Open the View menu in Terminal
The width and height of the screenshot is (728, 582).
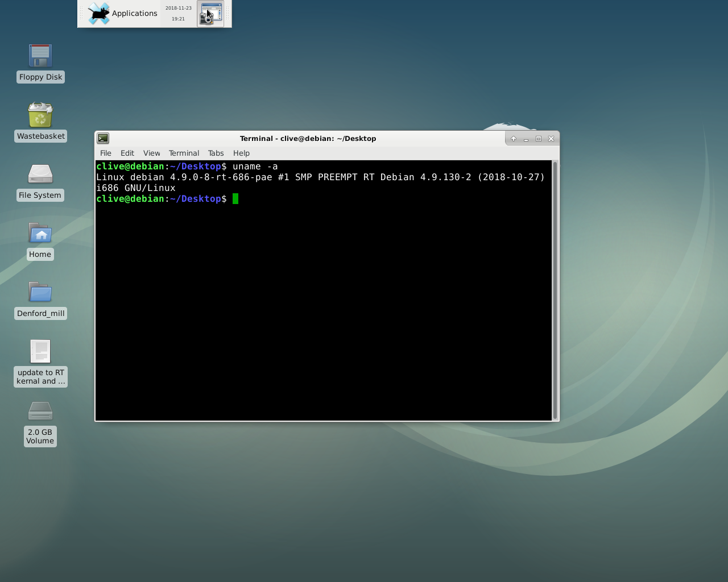tap(152, 153)
